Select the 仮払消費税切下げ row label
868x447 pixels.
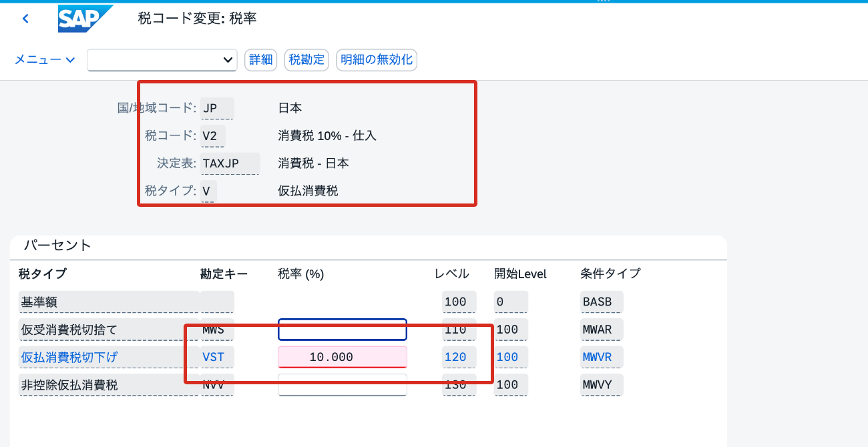tap(109, 358)
